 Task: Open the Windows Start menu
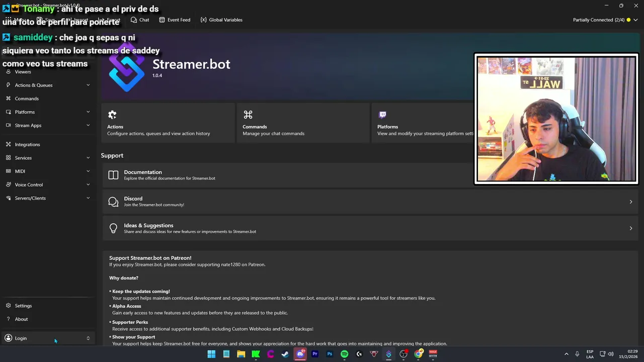(211, 354)
